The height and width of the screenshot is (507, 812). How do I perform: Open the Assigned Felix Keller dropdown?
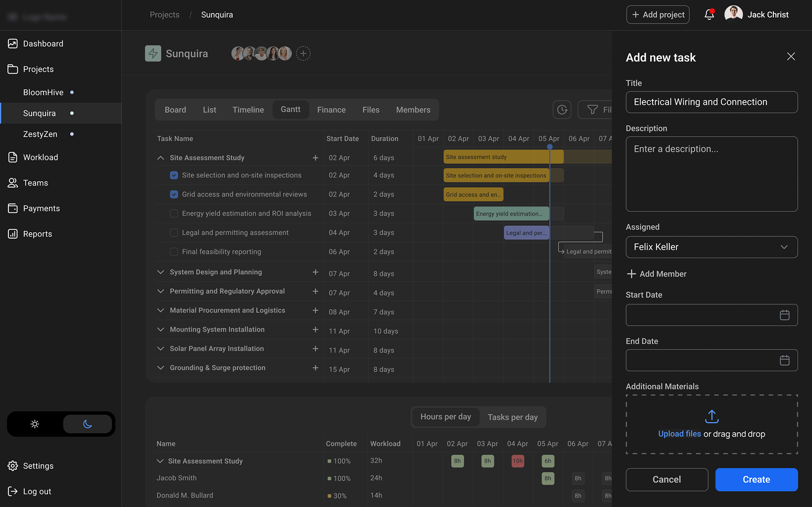pyautogui.click(x=711, y=247)
